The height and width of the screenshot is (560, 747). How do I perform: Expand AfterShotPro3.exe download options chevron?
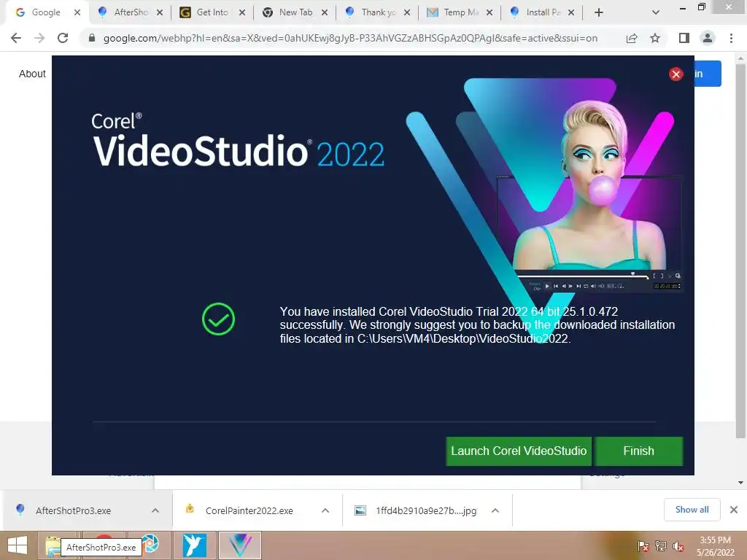[155, 510]
